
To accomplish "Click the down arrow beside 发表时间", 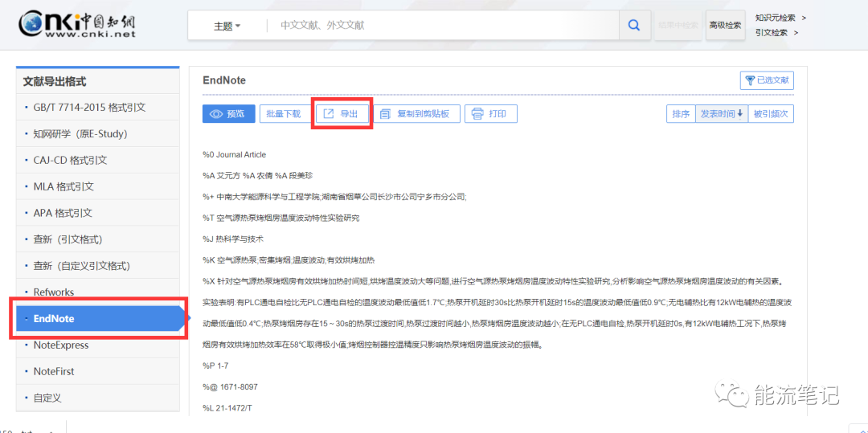I will coord(740,114).
